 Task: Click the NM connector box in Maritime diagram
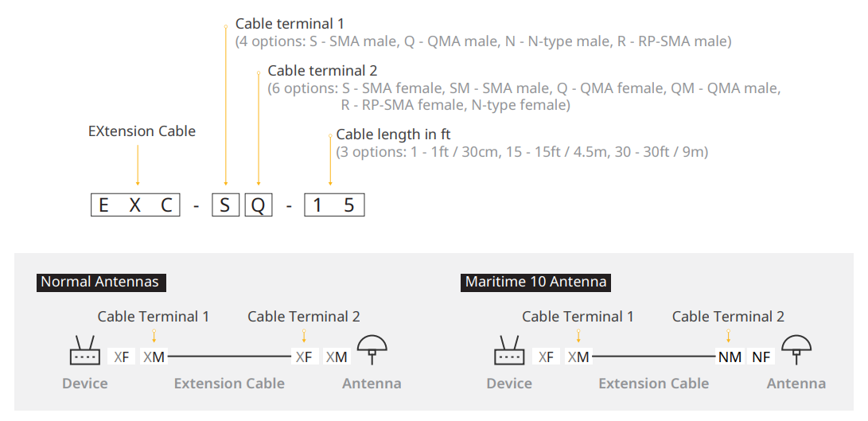[x=730, y=357]
